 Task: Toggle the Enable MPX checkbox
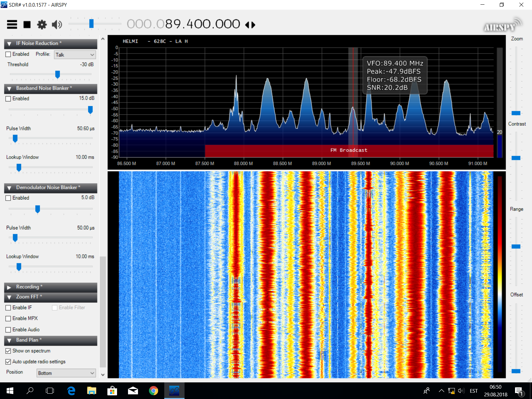point(8,319)
